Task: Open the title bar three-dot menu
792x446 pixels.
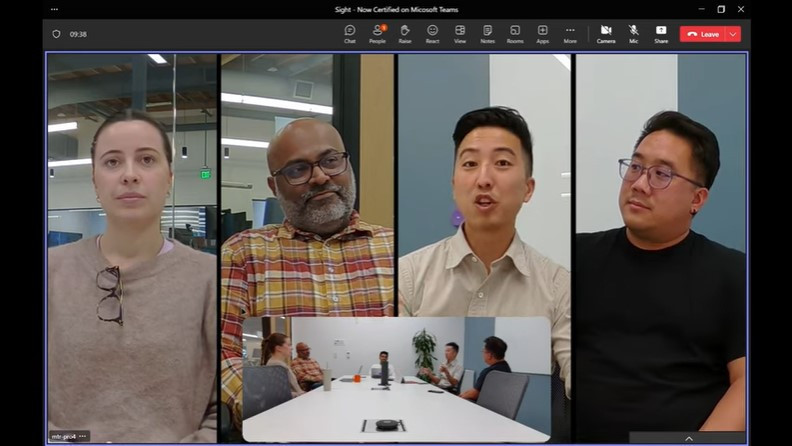Action: 55,9
